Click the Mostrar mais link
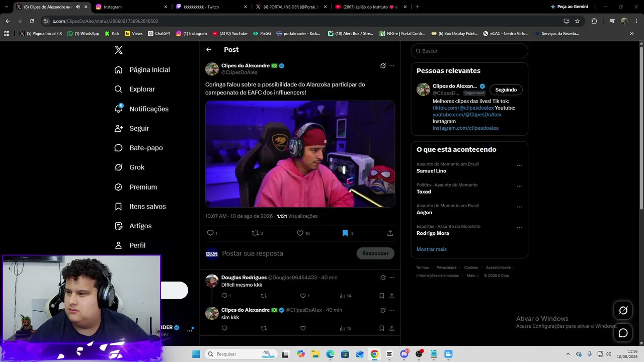Viewport: 644px width, 362px height. tap(432, 249)
